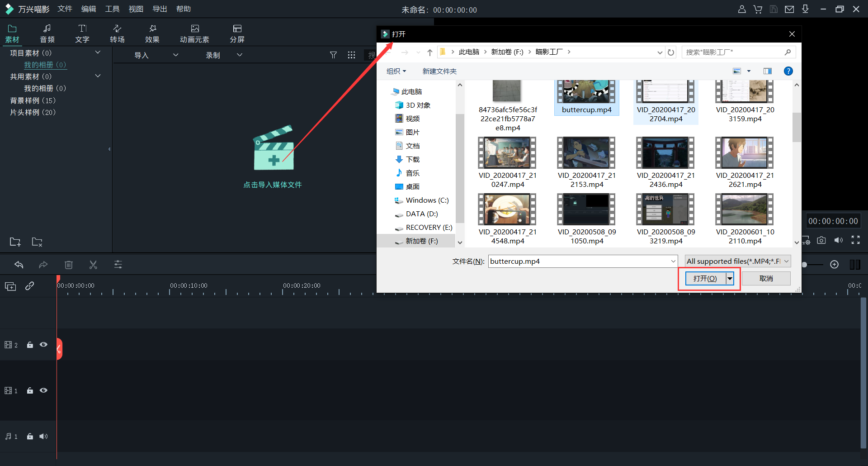This screenshot has width=868, height=466.
Task: Click the delete trash icon in timeline toolbar
Action: [x=69, y=265]
